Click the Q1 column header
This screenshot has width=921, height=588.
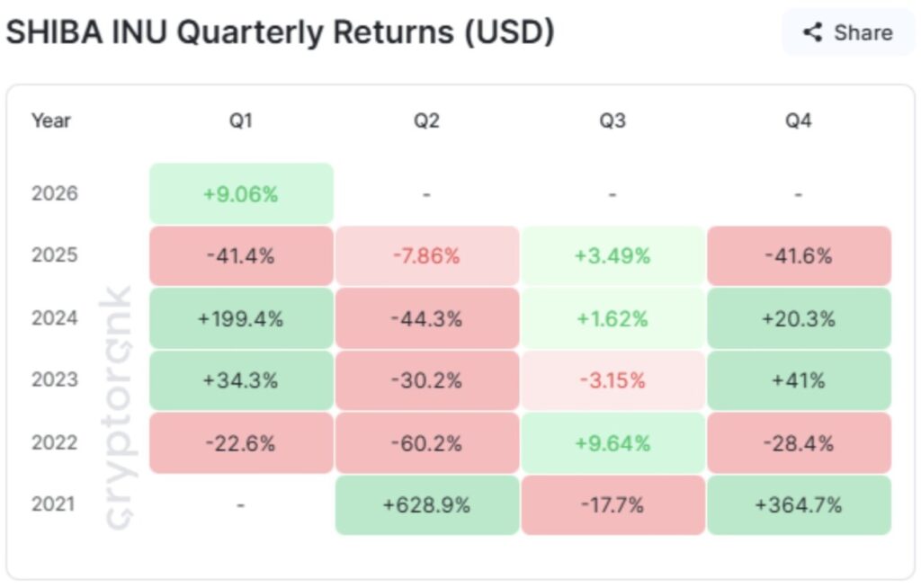pos(241,120)
